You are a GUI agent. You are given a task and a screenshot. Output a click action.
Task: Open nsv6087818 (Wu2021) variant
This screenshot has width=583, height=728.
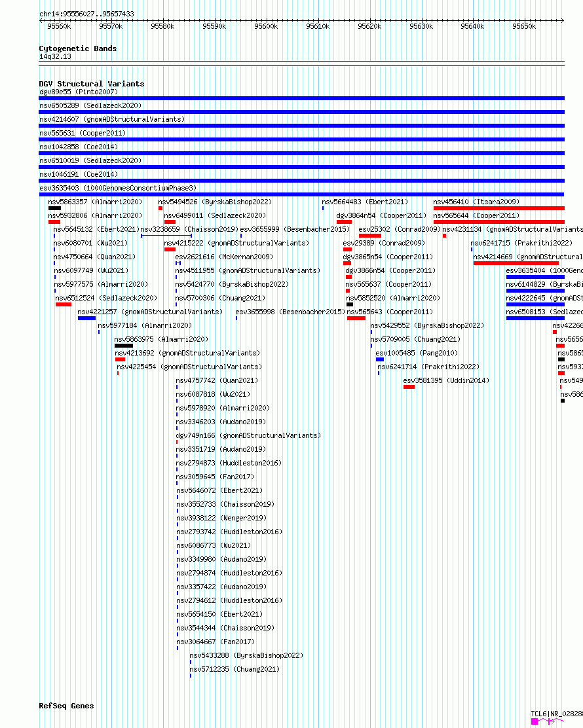(213, 394)
